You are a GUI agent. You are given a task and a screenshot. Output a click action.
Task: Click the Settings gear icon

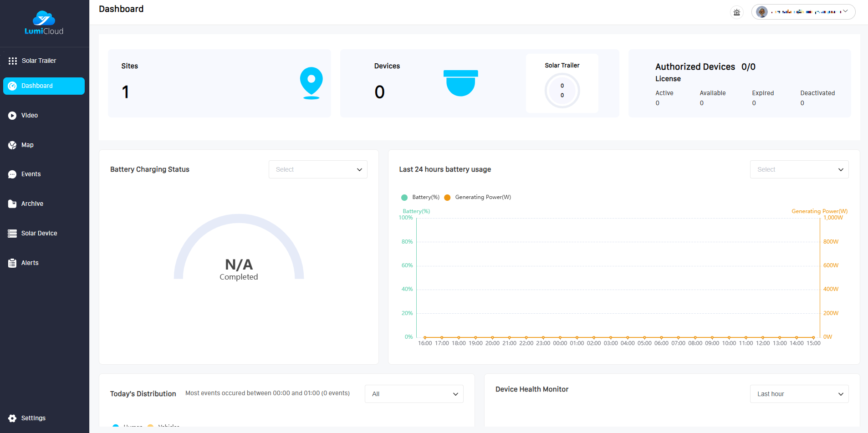[x=12, y=418]
